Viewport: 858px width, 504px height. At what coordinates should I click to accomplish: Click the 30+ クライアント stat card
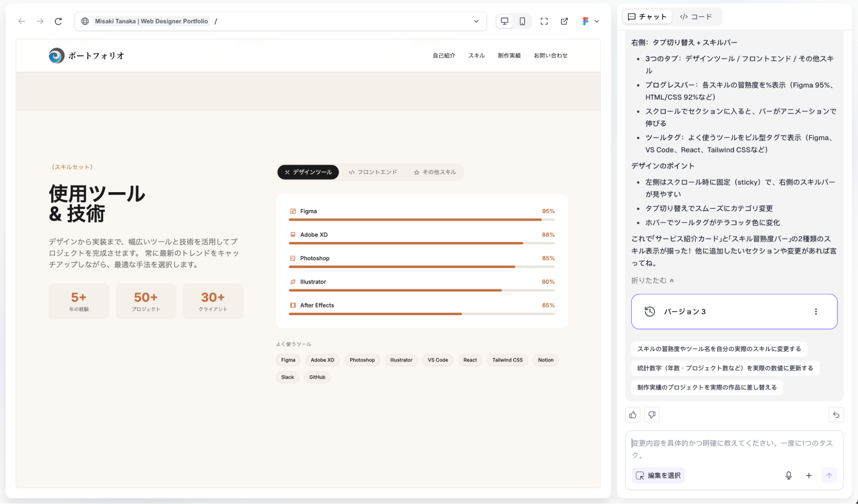point(213,301)
